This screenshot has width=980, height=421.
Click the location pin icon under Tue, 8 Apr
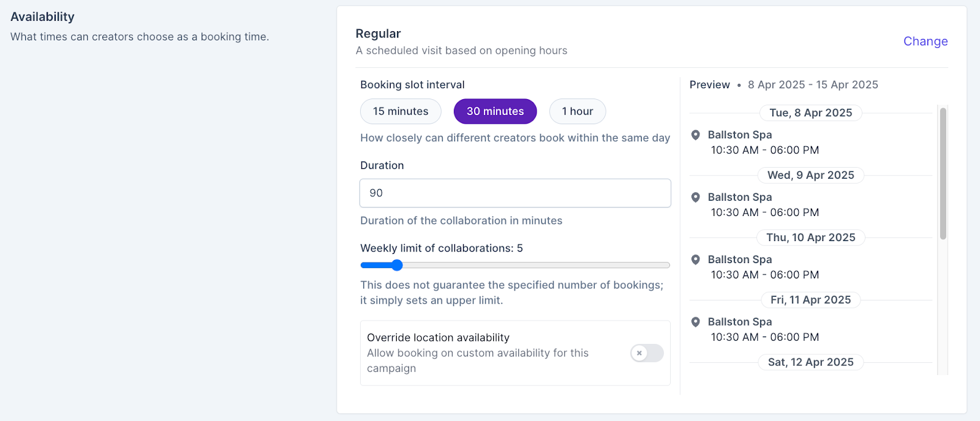coord(695,135)
